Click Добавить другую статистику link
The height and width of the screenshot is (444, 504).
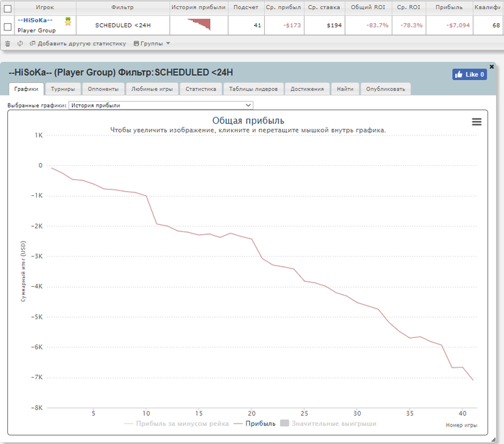(x=78, y=43)
